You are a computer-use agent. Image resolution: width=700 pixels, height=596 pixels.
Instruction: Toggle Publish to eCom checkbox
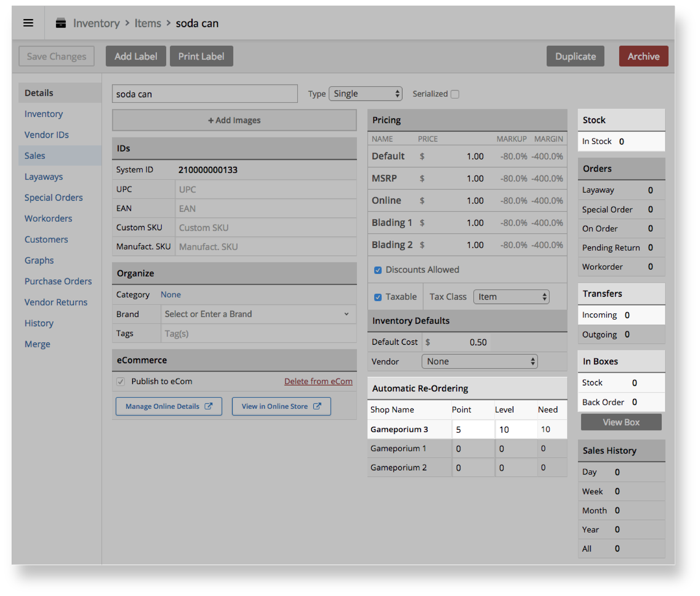(x=121, y=381)
